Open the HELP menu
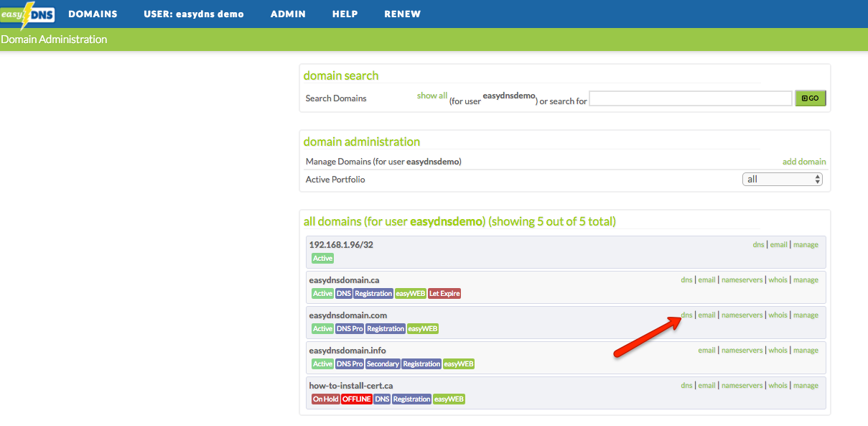The height and width of the screenshot is (426, 868). pyautogui.click(x=345, y=14)
